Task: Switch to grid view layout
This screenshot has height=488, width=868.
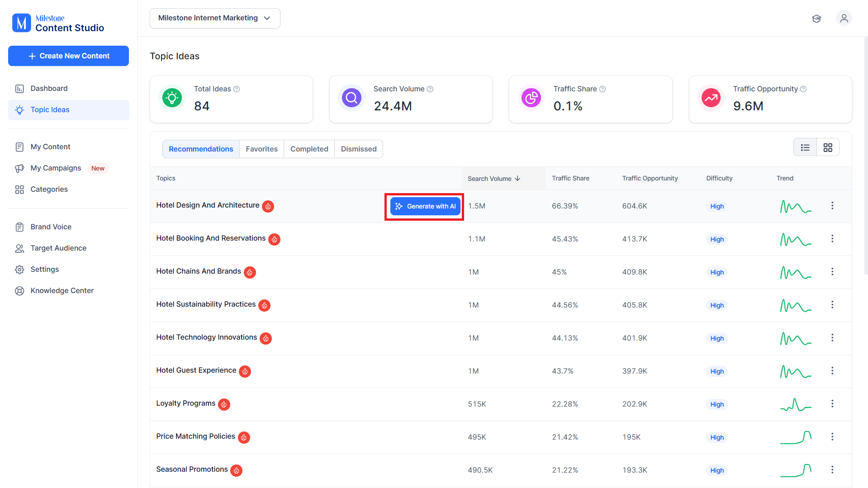Action: coord(828,147)
